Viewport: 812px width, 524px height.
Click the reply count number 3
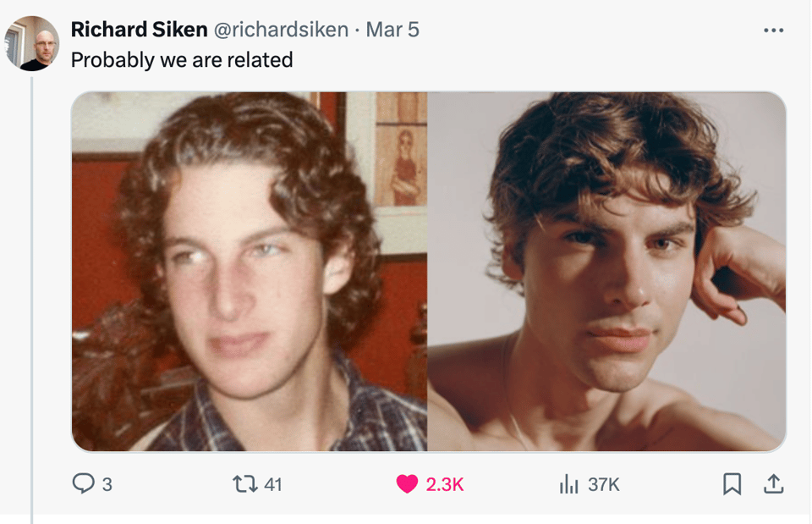(x=107, y=484)
